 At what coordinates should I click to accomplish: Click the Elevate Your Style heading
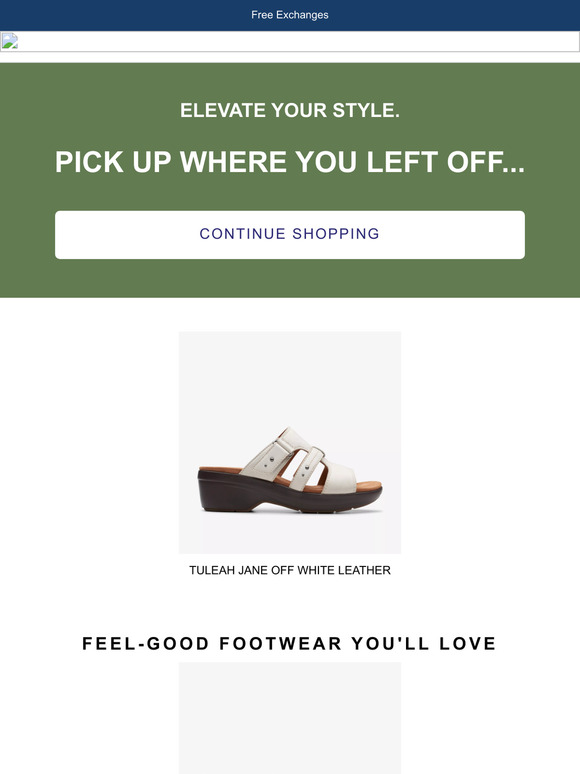point(290,110)
